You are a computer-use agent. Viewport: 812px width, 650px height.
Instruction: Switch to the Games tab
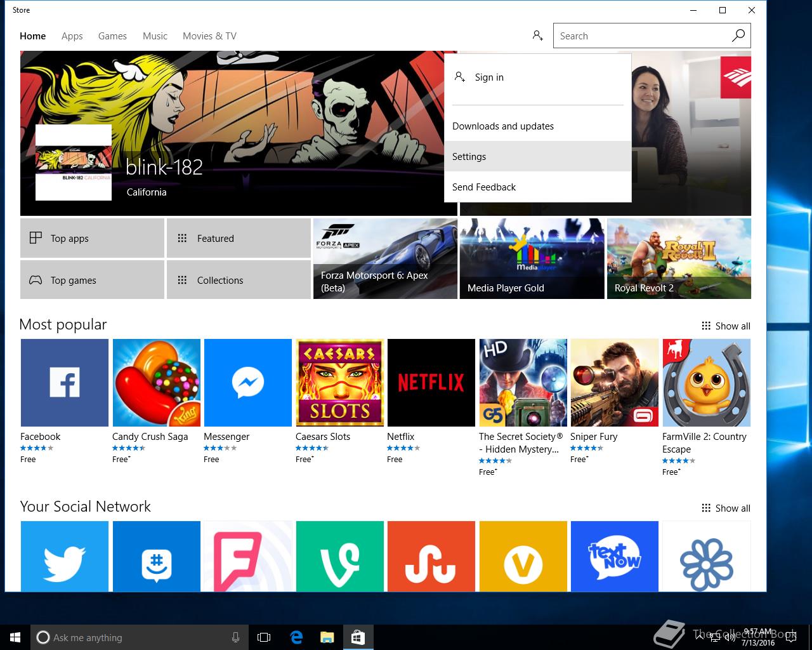coord(112,36)
